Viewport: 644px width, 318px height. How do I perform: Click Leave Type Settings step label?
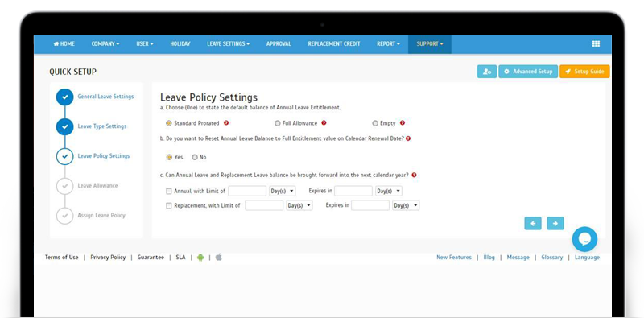102,126
